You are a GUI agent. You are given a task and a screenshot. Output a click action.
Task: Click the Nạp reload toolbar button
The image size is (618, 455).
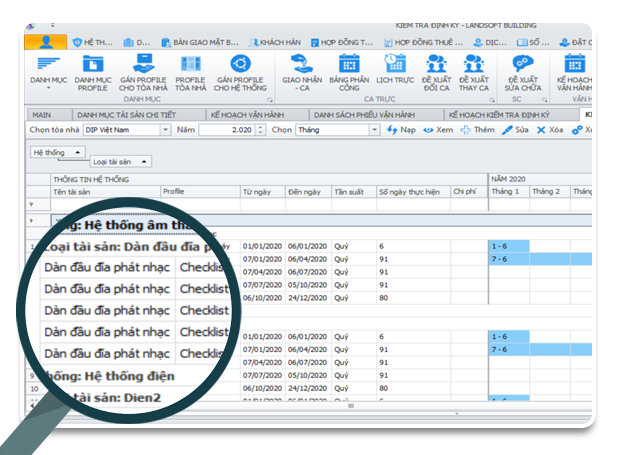(x=401, y=130)
